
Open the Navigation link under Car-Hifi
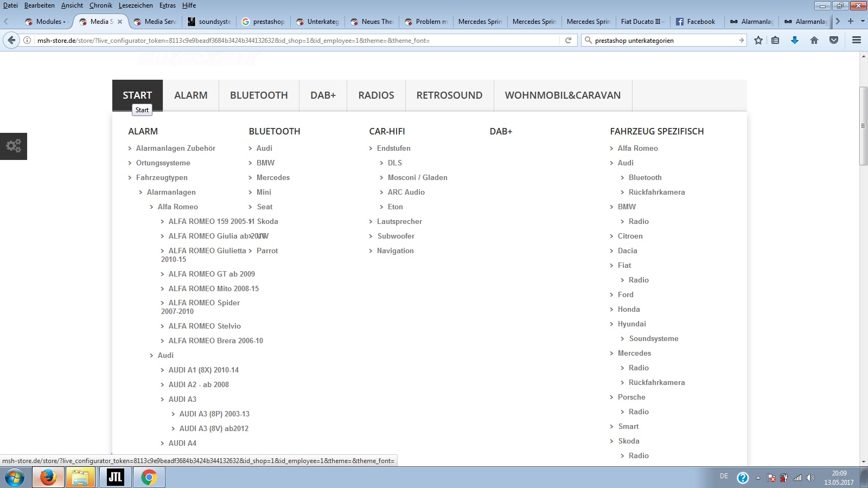(x=395, y=251)
